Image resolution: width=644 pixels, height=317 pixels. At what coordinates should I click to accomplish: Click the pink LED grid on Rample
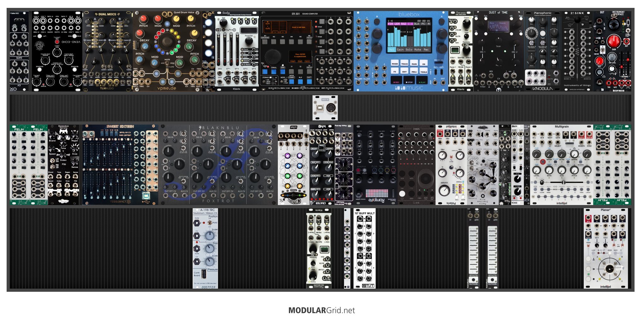(377, 193)
